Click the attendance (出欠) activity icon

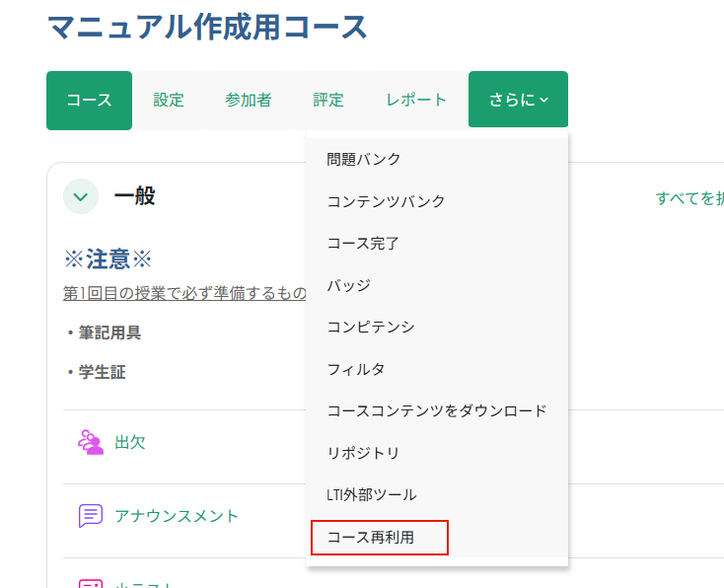[x=91, y=442]
